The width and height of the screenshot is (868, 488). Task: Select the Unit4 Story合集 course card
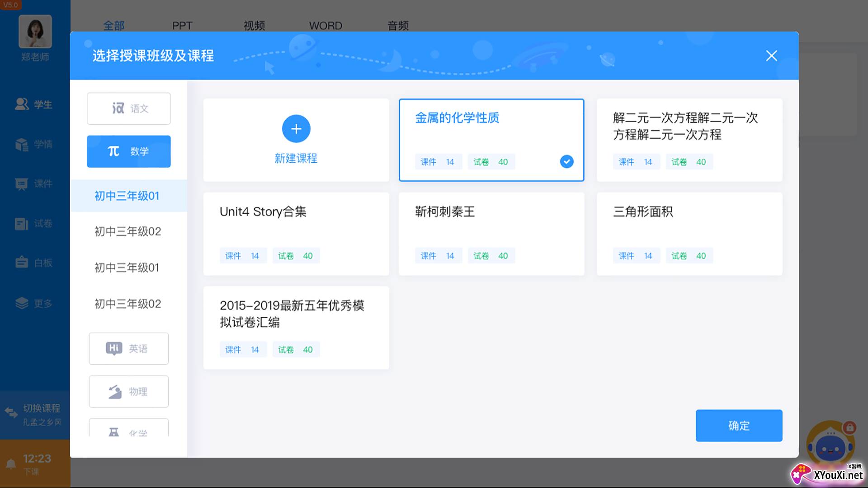pyautogui.click(x=296, y=234)
